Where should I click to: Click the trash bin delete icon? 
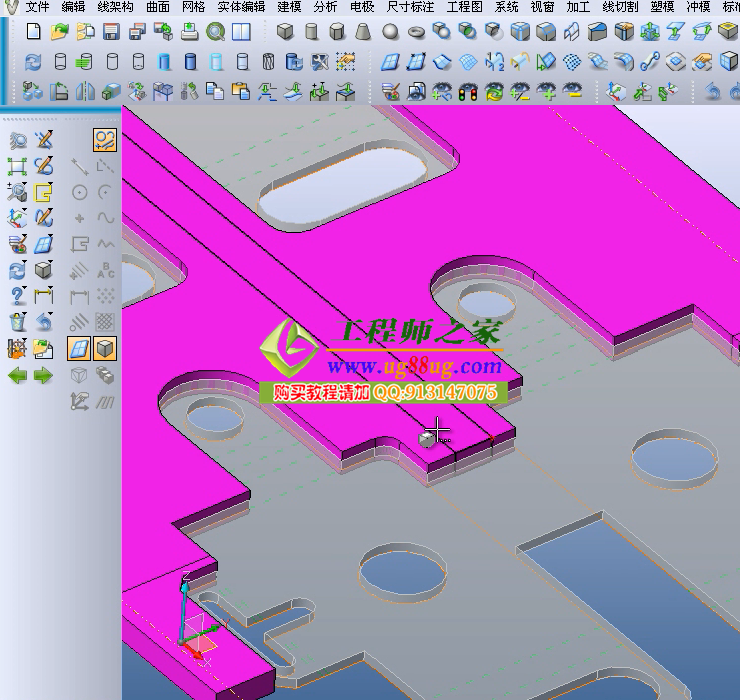tap(17, 322)
